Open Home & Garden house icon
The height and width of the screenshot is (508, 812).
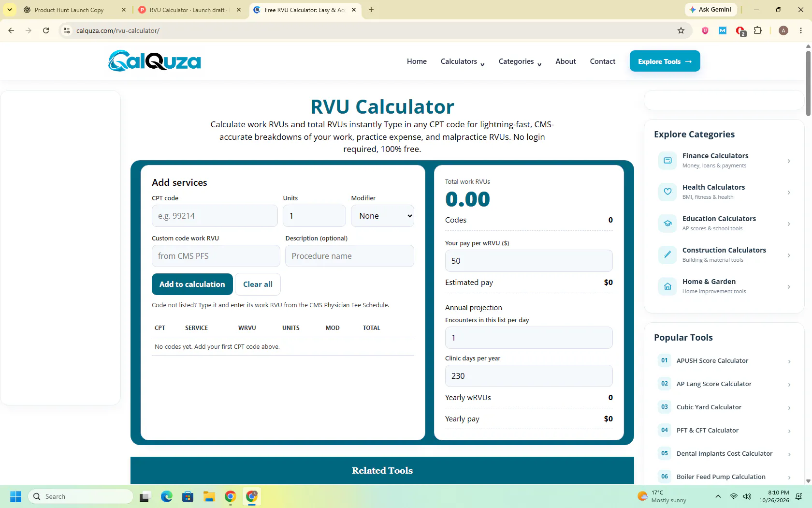click(667, 286)
